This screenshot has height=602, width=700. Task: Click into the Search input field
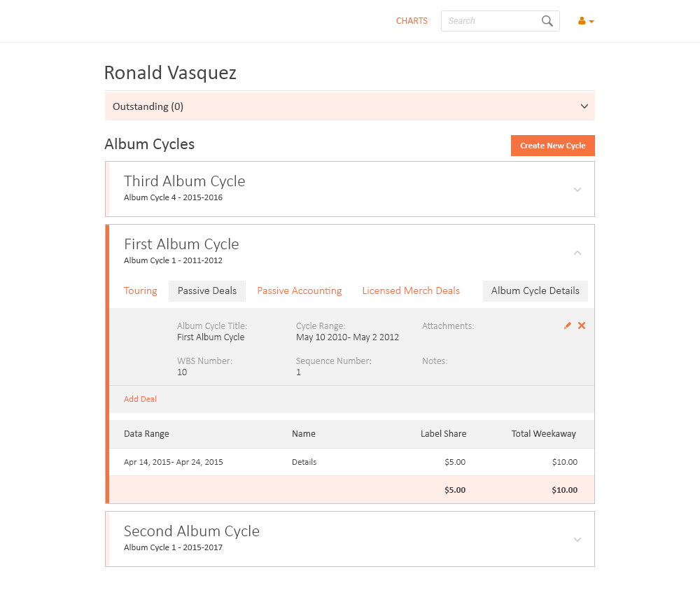[490, 21]
